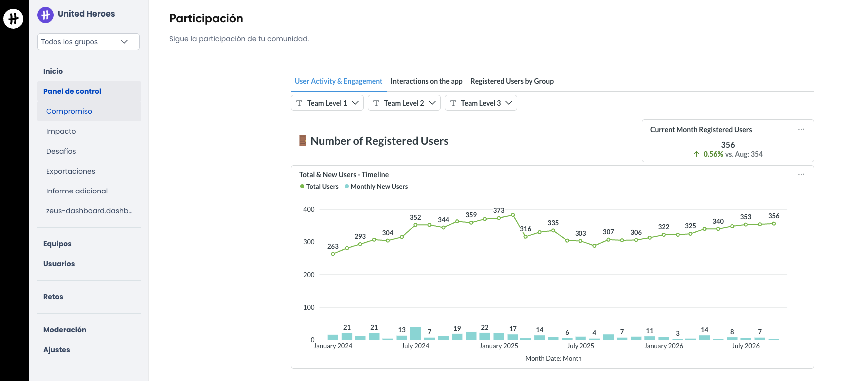Image resolution: width=868 pixels, height=381 pixels.
Task: Click the bar labeled 22 in chart
Action: [x=485, y=336]
